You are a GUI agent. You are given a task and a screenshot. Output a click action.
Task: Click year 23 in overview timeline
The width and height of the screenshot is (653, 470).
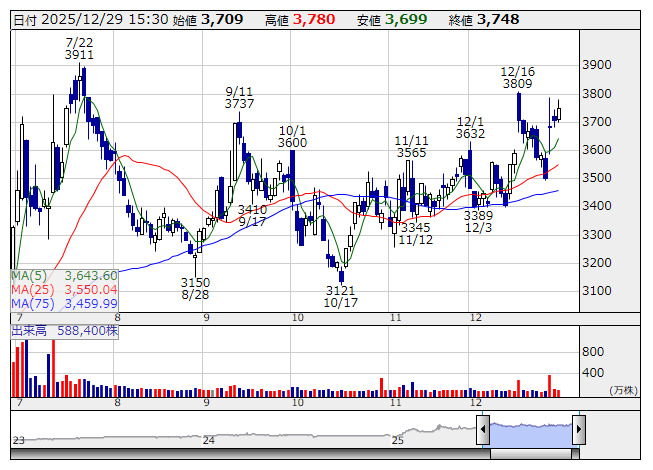tap(18, 440)
